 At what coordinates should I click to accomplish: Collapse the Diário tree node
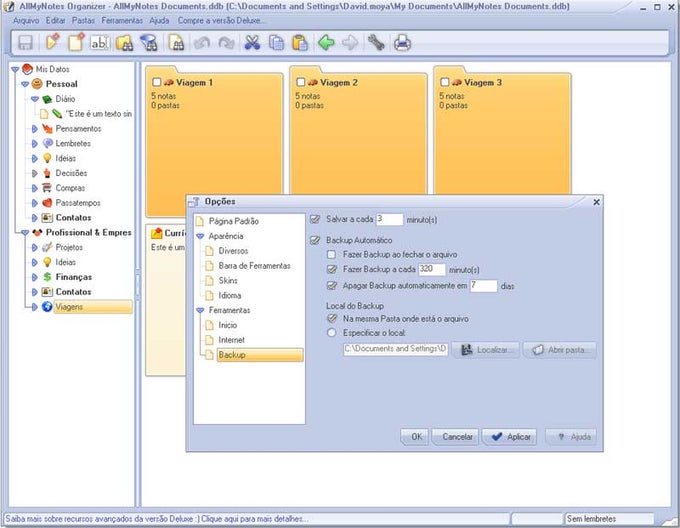pos(35,99)
